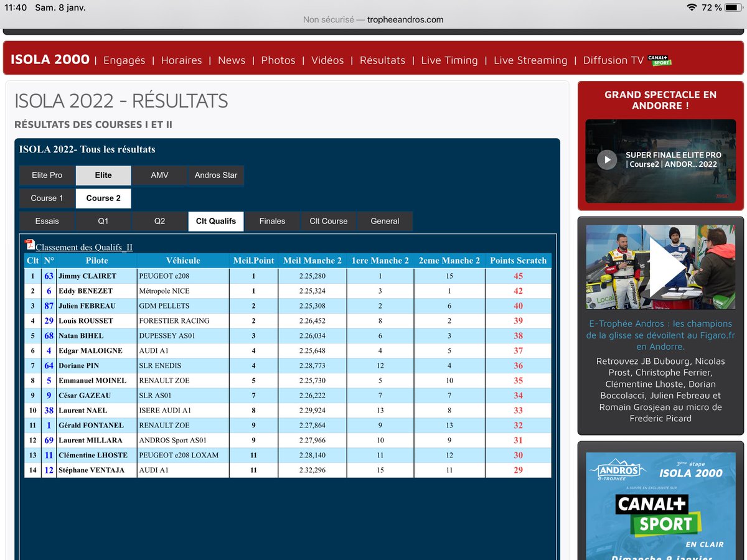
Task: Select pilot name Emmanuel MOINEL
Action: 92,380
